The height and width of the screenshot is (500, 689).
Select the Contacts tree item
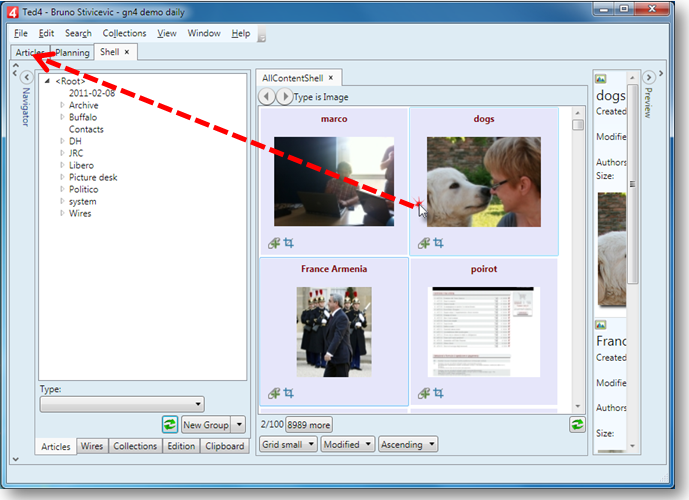click(86, 129)
